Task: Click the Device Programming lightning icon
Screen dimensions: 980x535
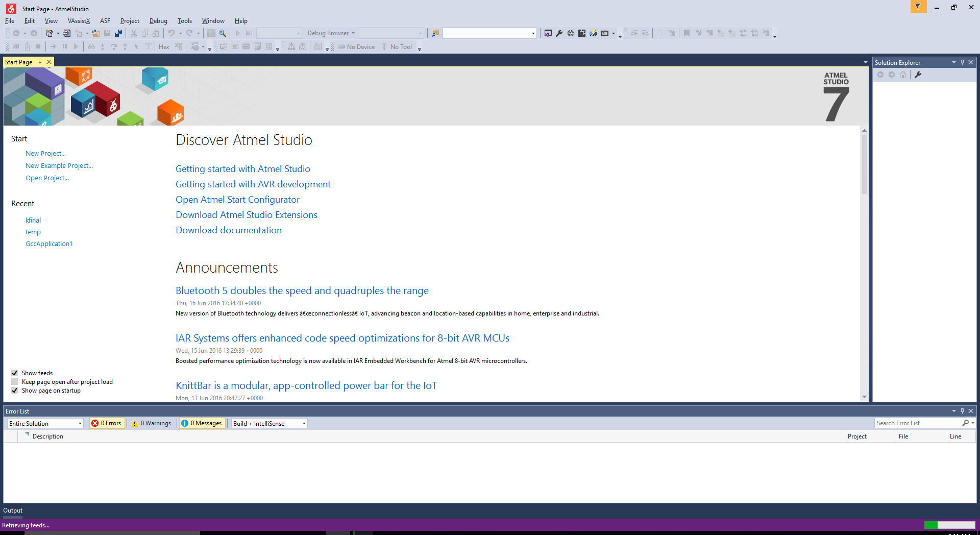Action: tap(593, 33)
